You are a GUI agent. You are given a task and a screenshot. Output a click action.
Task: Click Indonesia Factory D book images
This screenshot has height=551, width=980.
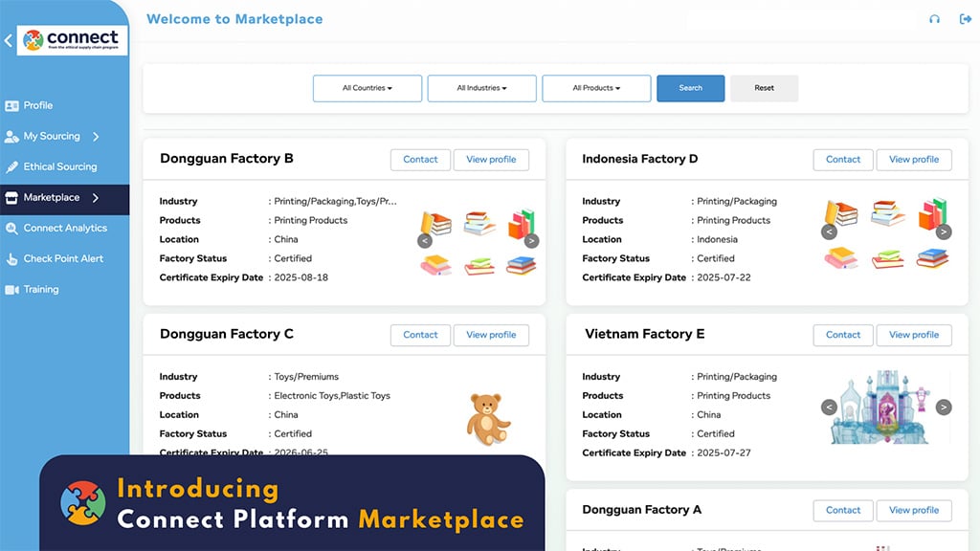[x=886, y=234]
